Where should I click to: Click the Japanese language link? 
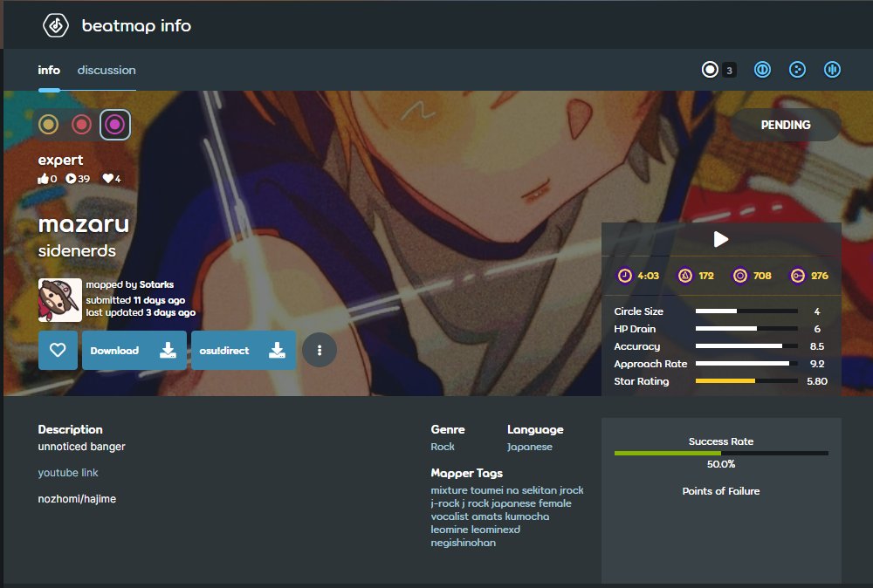(530, 447)
